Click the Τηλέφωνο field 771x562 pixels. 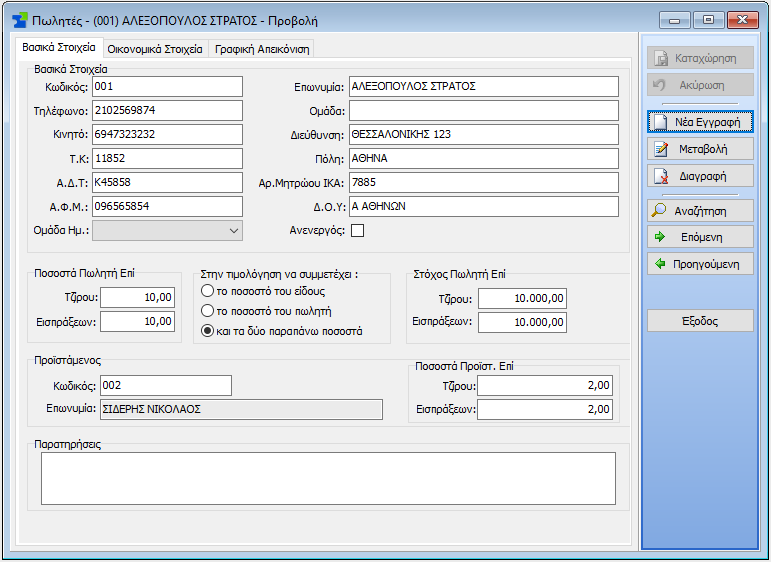pos(168,110)
